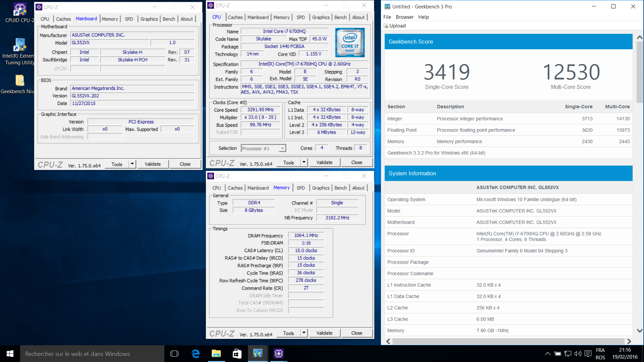Expand the Processor #1 selection combo box
The width and height of the screenshot is (644, 362).
tap(283, 148)
